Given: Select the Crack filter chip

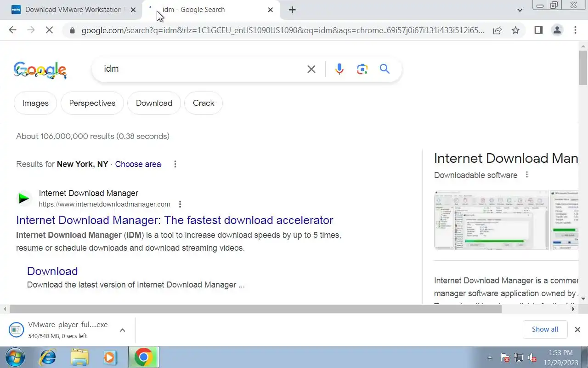Looking at the screenshot, I should coord(204,103).
